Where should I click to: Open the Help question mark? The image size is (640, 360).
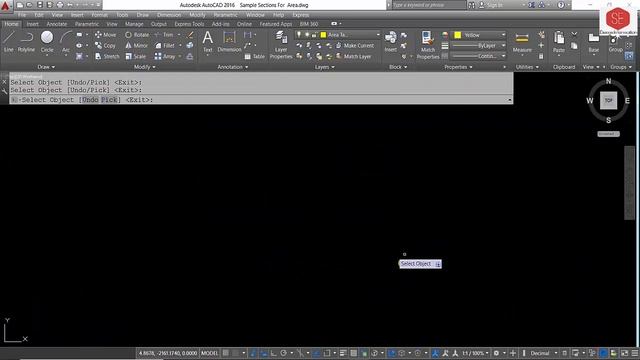click(561, 5)
